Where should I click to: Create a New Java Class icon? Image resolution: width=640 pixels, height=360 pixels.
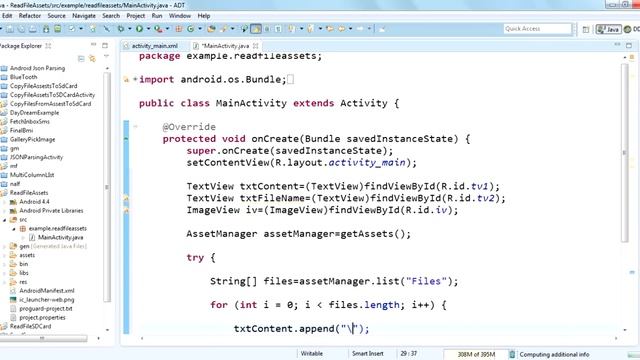[191, 29]
